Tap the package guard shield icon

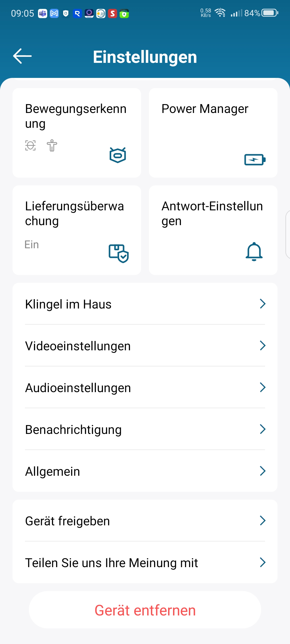pos(118,253)
